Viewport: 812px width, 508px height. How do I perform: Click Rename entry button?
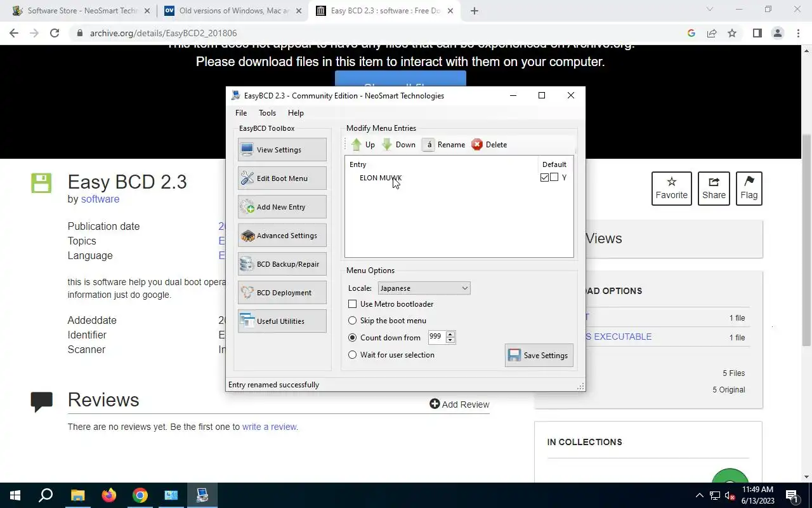[x=444, y=145]
